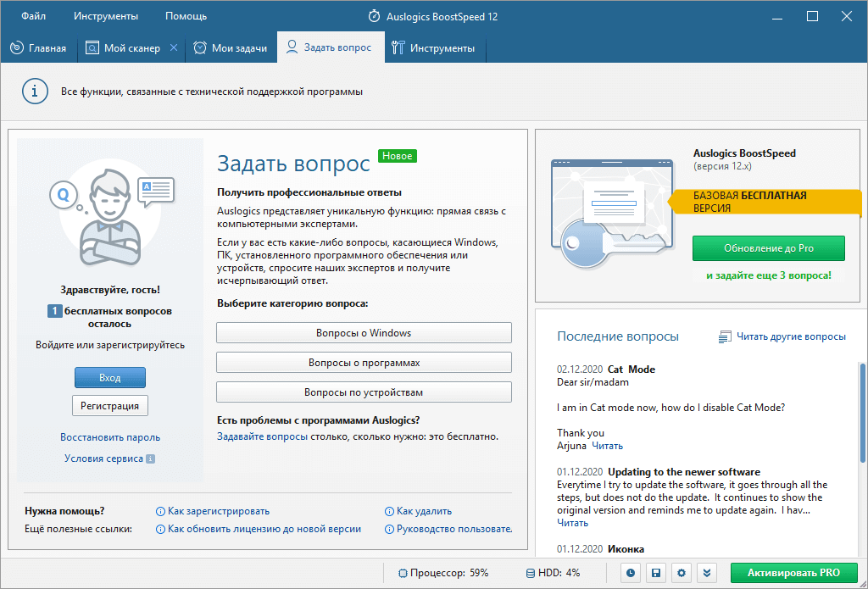Image resolution: width=868 pixels, height=589 pixels.
Task: Select Updating to the newer software title
Action: pos(684,472)
